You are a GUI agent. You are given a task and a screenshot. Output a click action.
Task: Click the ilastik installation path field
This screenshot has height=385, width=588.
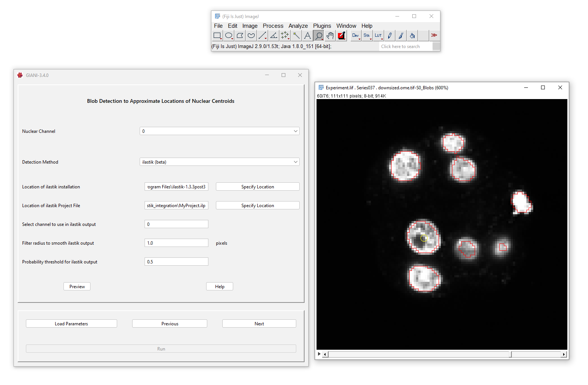(176, 186)
